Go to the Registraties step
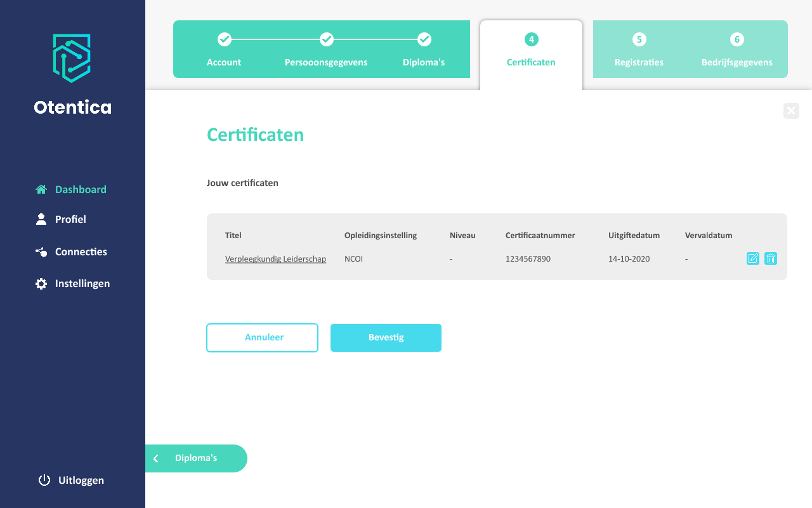This screenshot has width=812, height=508. coord(639,62)
